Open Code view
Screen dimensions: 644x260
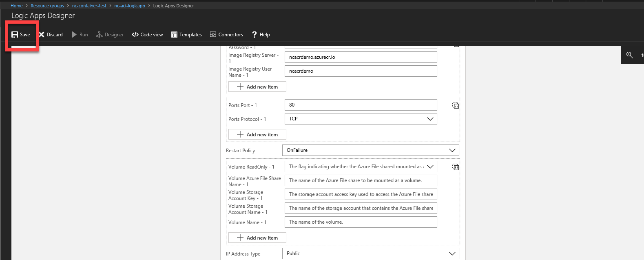click(147, 35)
